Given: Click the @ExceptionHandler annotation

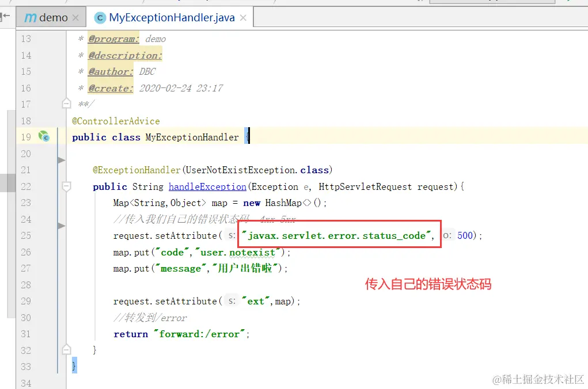Looking at the screenshot, I should [x=136, y=170].
